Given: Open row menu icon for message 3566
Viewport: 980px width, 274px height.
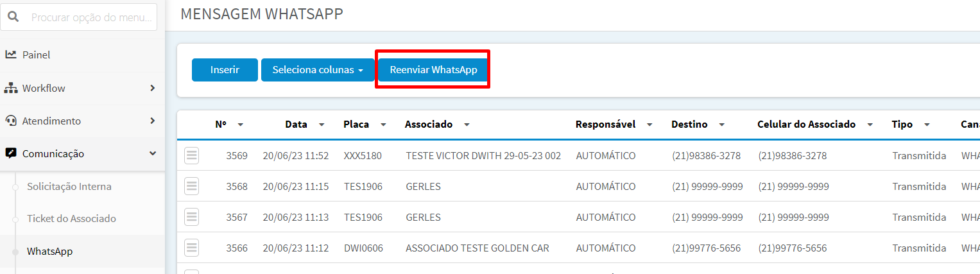Looking at the screenshot, I should [192, 248].
